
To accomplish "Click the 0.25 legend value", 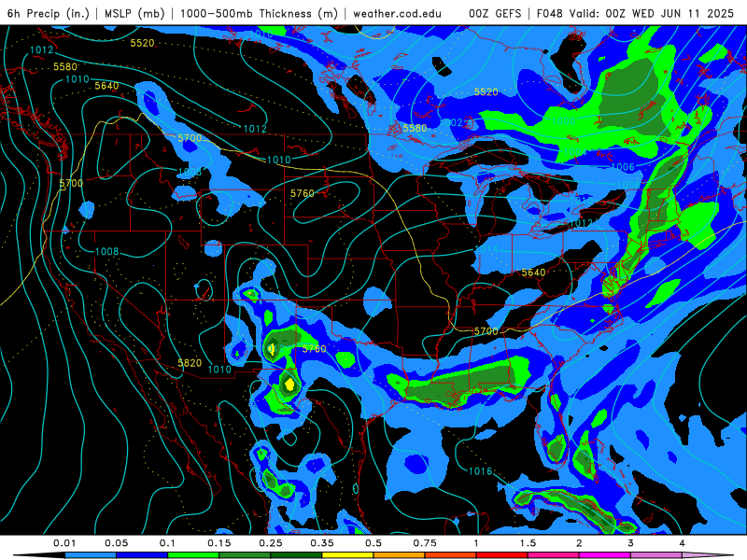I will tap(271, 543).
